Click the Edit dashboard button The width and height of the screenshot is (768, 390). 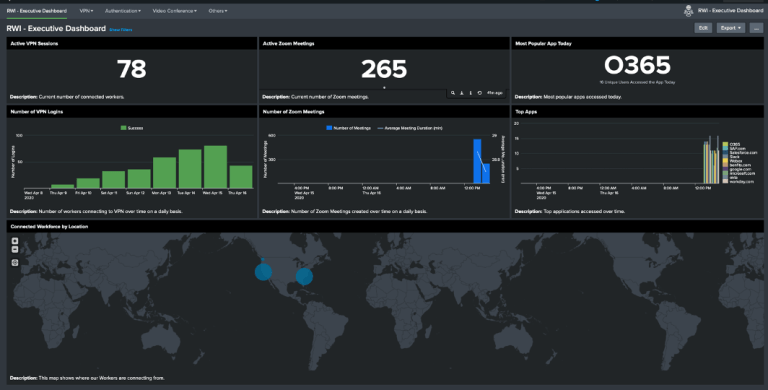coord(703,28)
